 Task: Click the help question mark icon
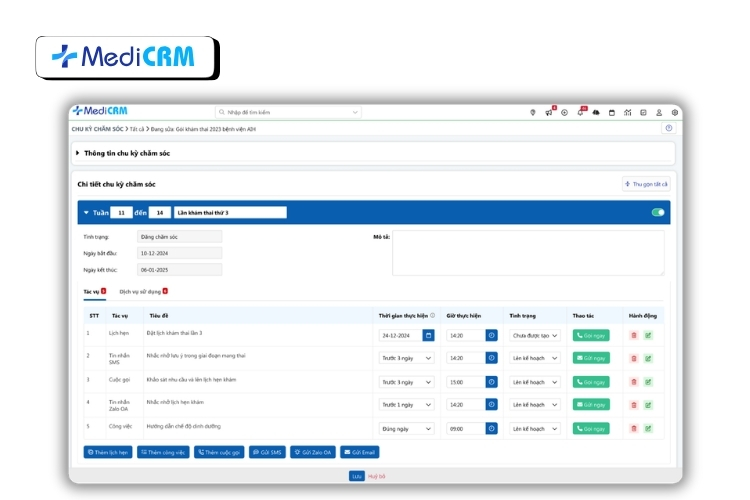coord(669,128)
